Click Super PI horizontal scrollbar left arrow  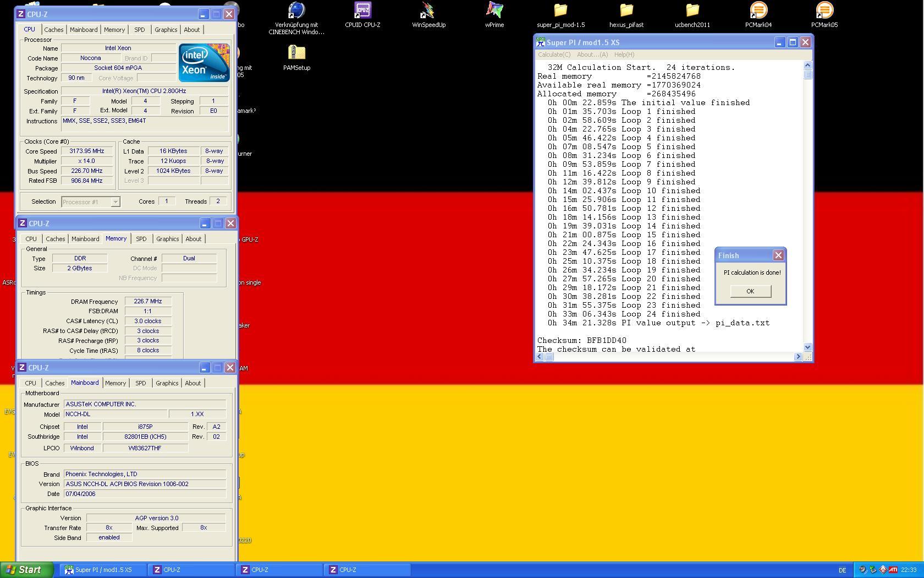click(x=540, y=357)
